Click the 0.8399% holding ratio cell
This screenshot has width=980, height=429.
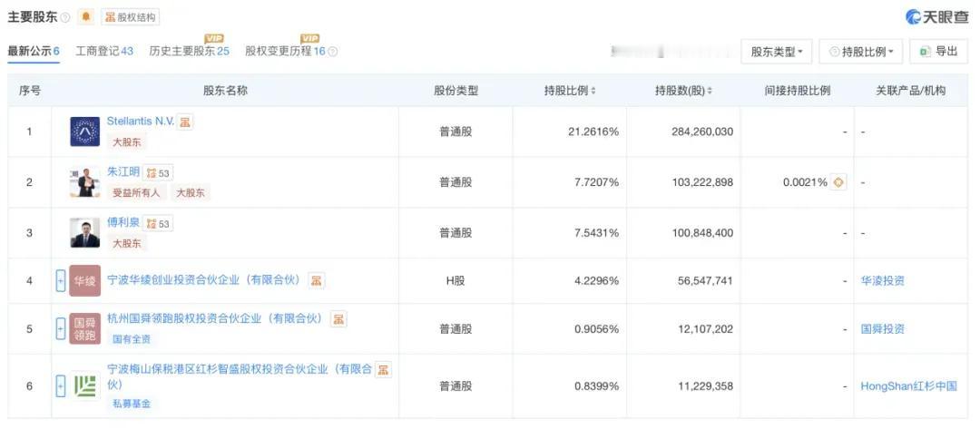point(596,385)
